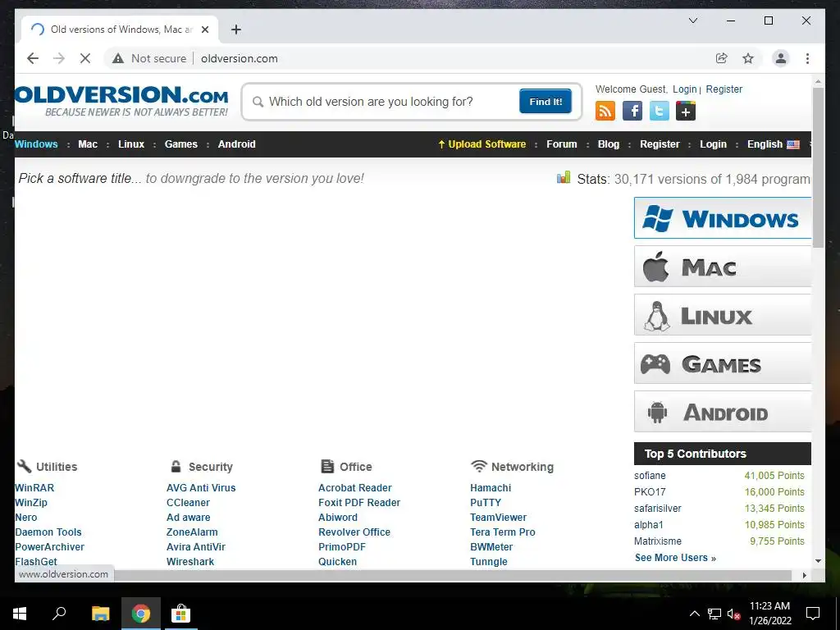
Task: Click the Mac platform banner
Action: tap(722, 267)
